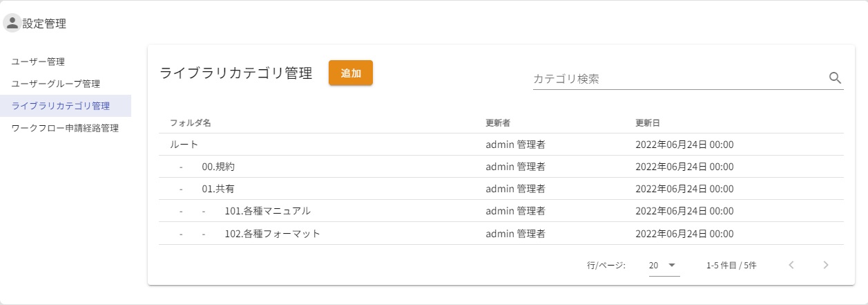Open ユーザー管理 menu item
Screen dimensions: 868x305
coord(39,62)
